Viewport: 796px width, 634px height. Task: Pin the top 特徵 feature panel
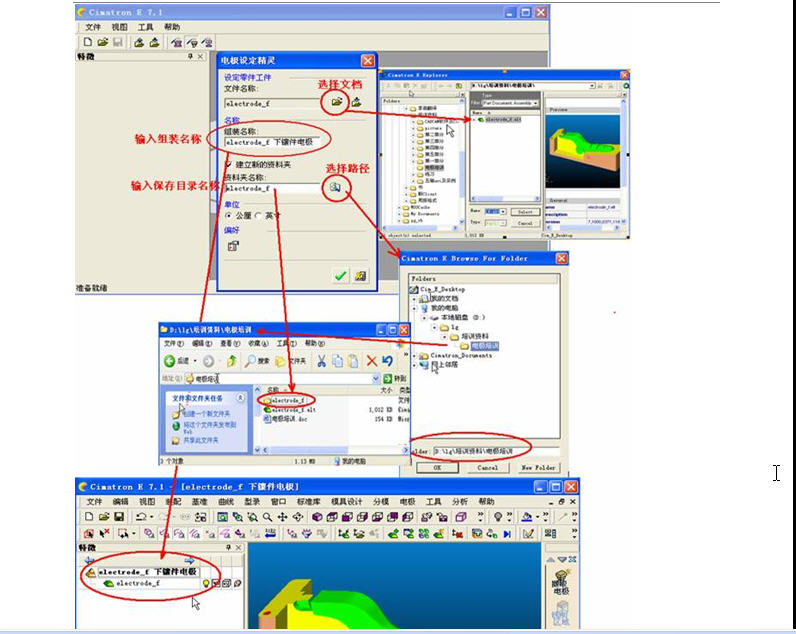190,56
